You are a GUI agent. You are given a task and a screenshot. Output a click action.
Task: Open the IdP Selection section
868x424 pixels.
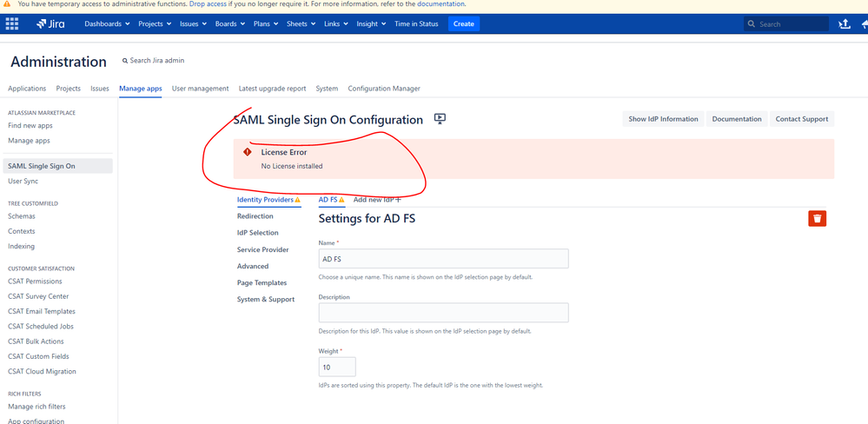[x=258, y=233]
